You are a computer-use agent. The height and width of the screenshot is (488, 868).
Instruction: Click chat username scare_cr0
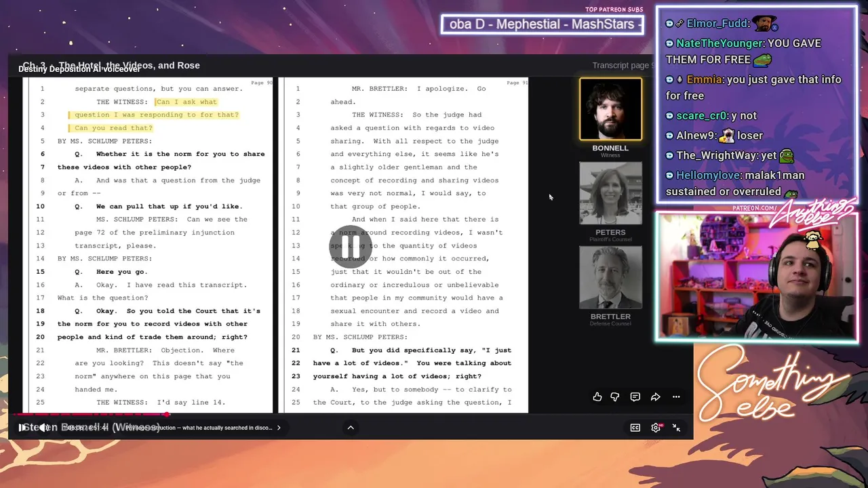(x=703, y=115)
